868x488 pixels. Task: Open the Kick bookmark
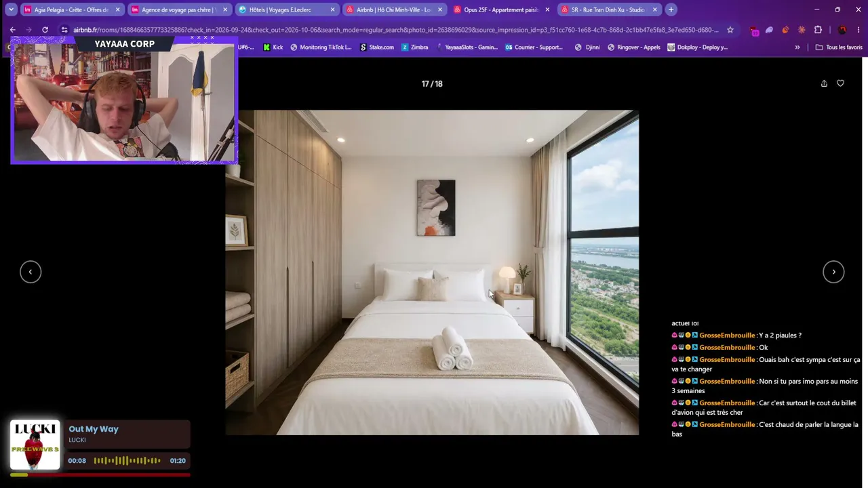(x=273, y=47)
